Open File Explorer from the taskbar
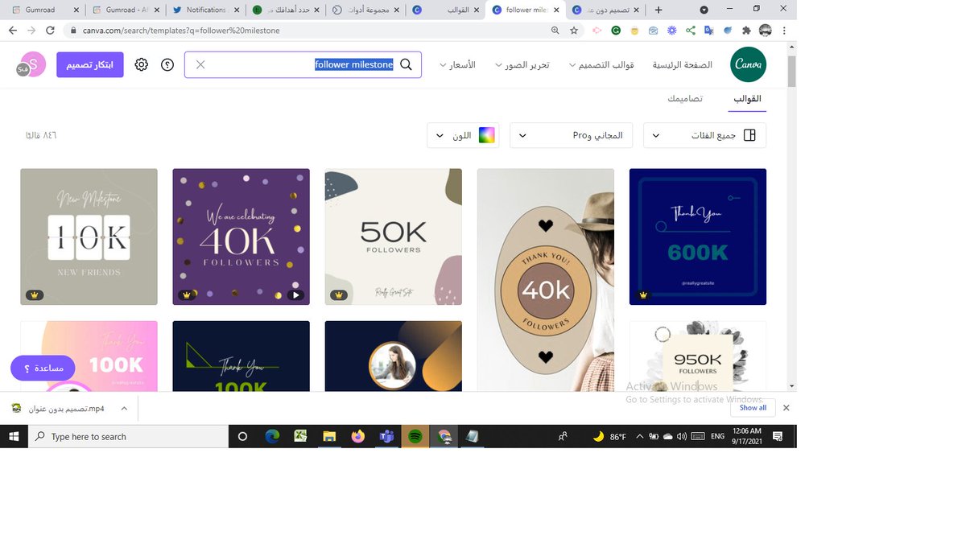Image resolution: width=966 pixels, height=560 pixels. tap(328, 436)
